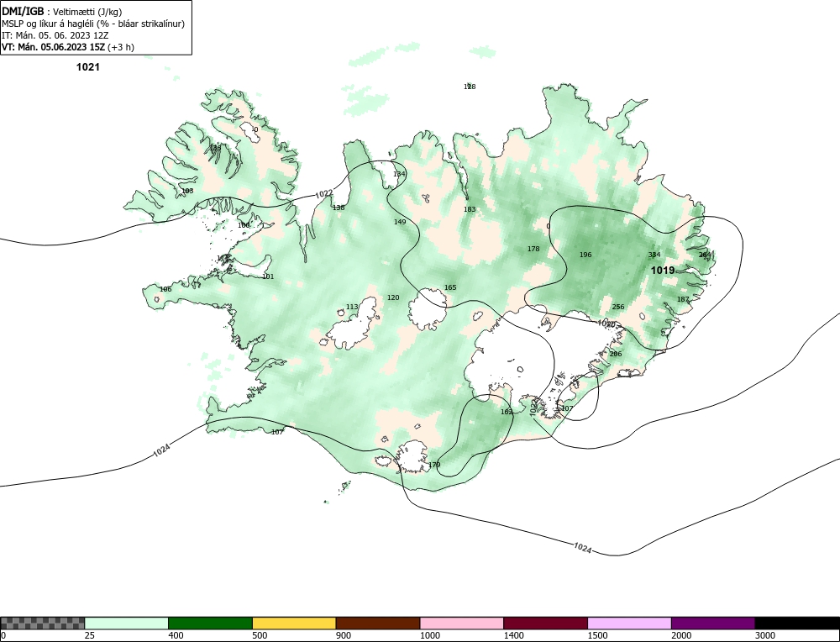Viewport: 840px width, 642px height.
Task: Click the "149" CAPE value
Action: coord(400,222)
